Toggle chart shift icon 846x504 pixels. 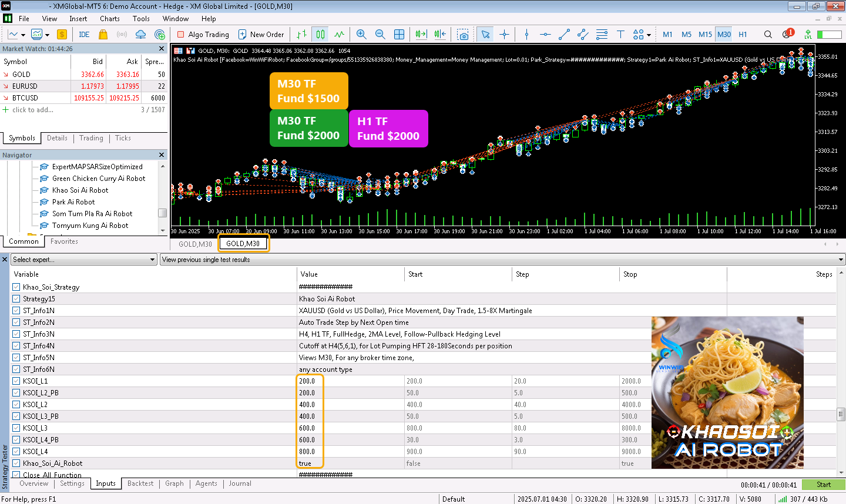click(x=440, y=35)
